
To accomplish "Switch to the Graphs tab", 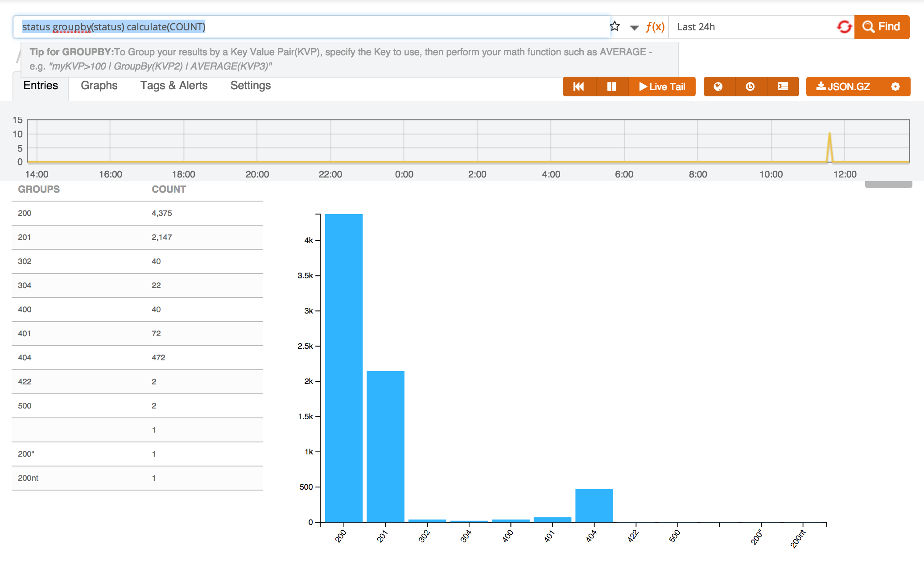I will [99, 86].
